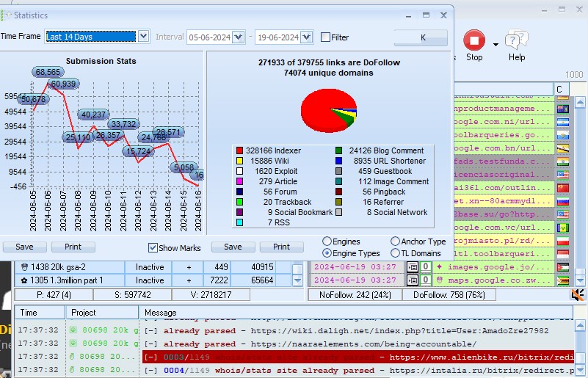Select the Anchor Type radio button
Image resolution: width=588 pixels, height=378 pixels.
(395, 241)
